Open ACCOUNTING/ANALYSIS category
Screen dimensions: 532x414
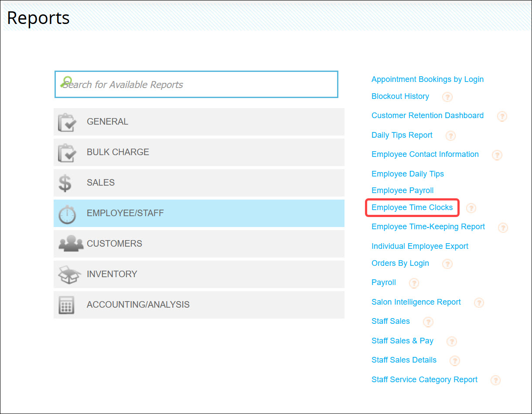click(x=199, y=305)
